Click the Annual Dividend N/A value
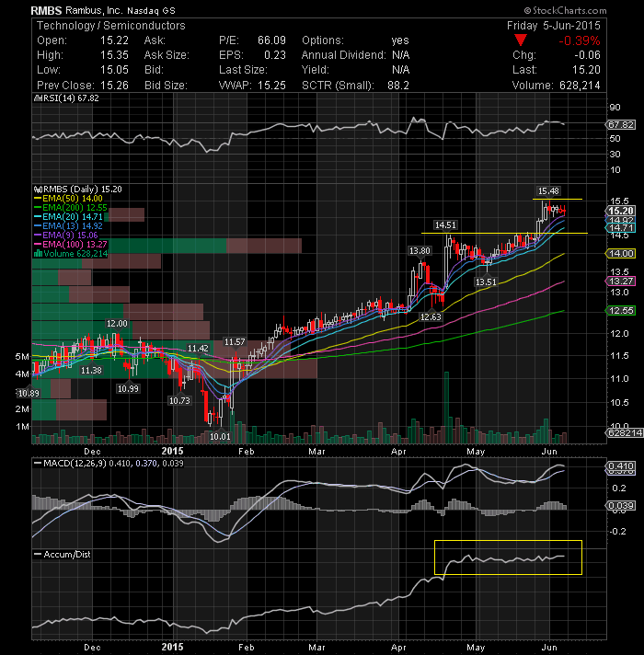644x655 pixels. click(400, 55)
